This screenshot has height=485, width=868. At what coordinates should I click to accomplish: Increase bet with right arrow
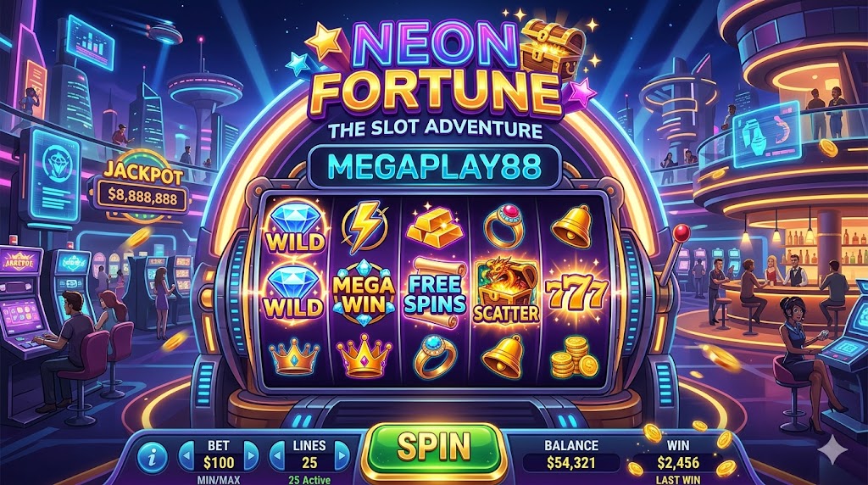point(251,455)
